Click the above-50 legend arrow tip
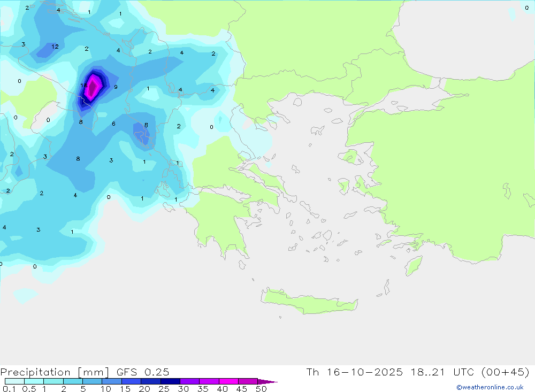This screenshot has height=392, width=535. pos(267,381)
